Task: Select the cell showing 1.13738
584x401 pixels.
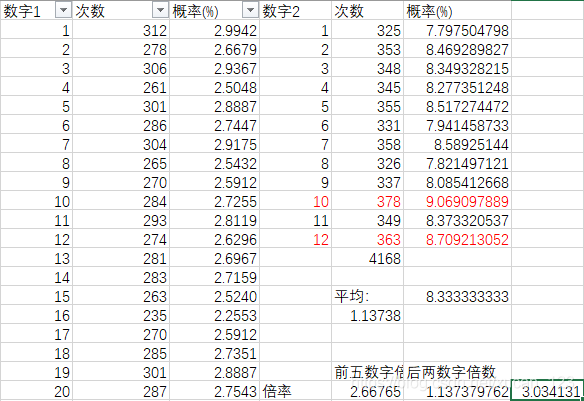Action: pyautogui.click(x=367, y=315)
